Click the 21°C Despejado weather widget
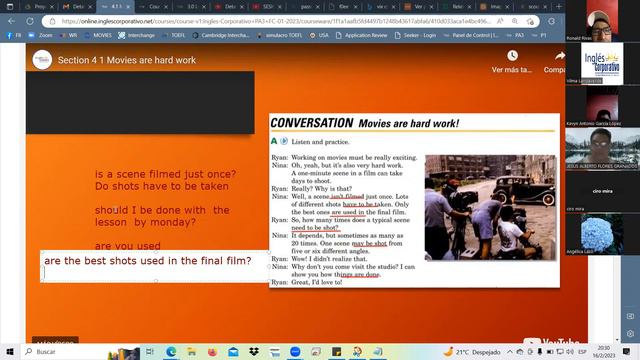The image size is (640, 360). [472, 351]
